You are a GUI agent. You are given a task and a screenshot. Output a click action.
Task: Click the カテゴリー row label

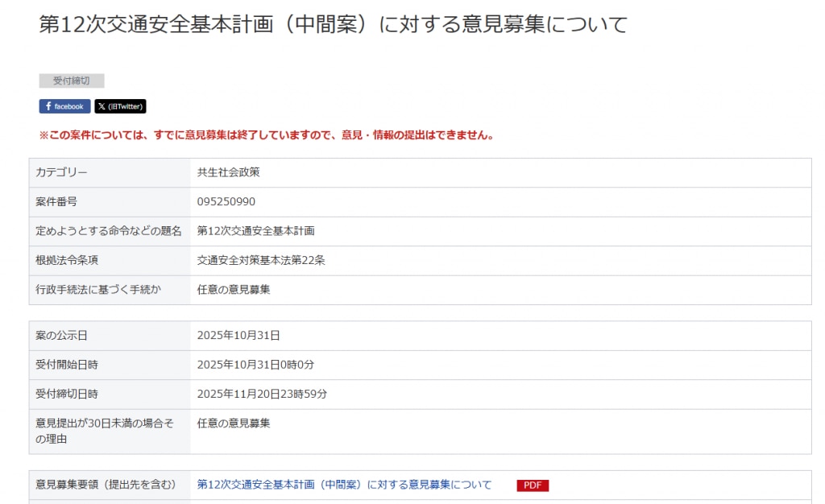point(62,172)
